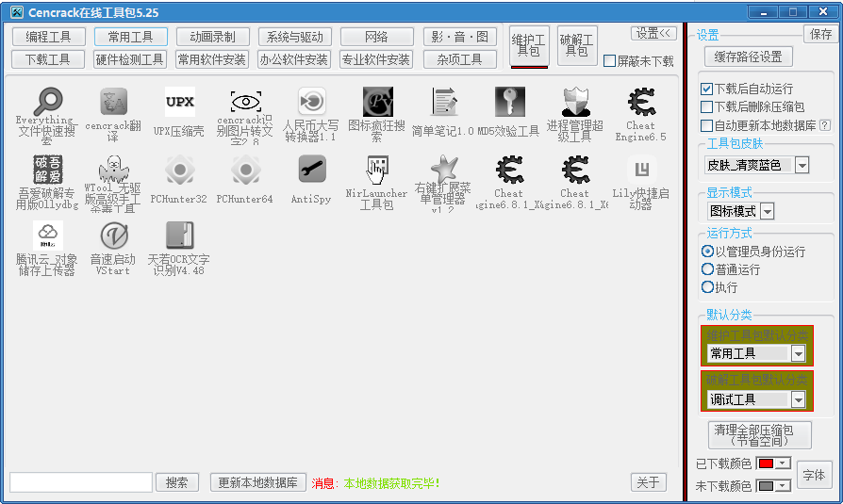Launch 吾爱破解专用版Ollydbg
The width and height of the screenshot is (843, 504).
click(x=47, y=170)
